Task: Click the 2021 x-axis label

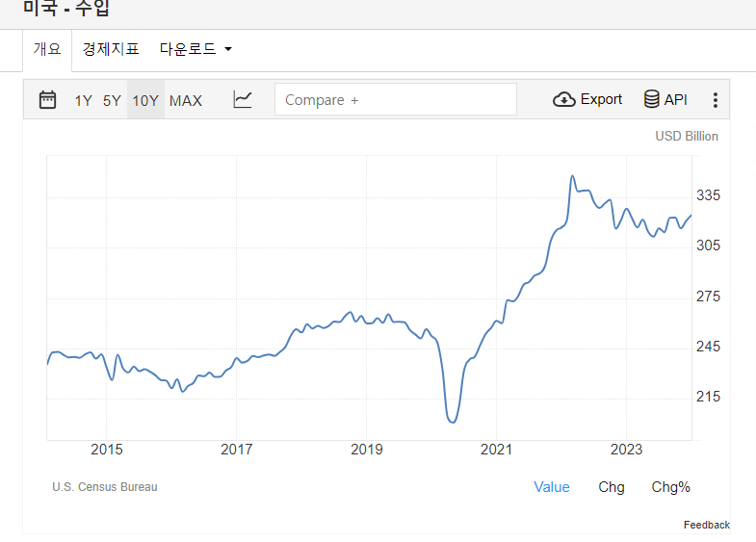Action: tap(496, 450)
